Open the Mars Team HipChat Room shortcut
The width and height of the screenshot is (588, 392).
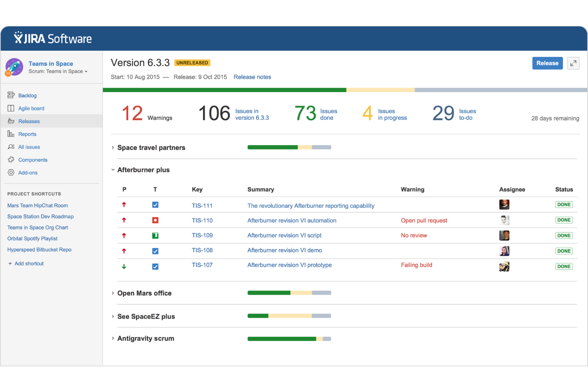click(37, 205)
